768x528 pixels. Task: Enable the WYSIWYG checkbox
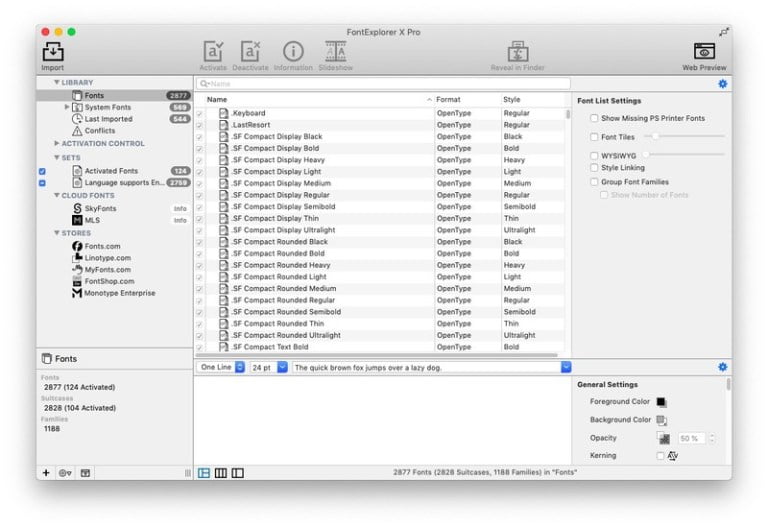click(594, 156)
